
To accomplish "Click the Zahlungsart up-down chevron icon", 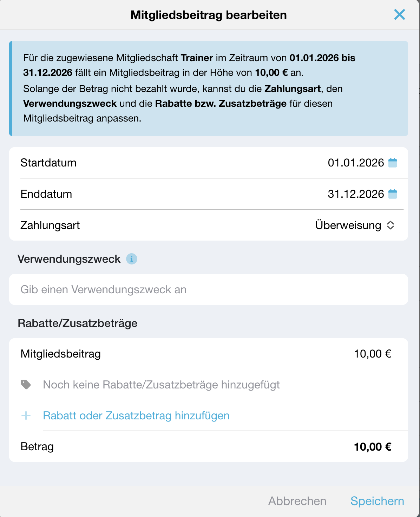I will click(391, 225).
